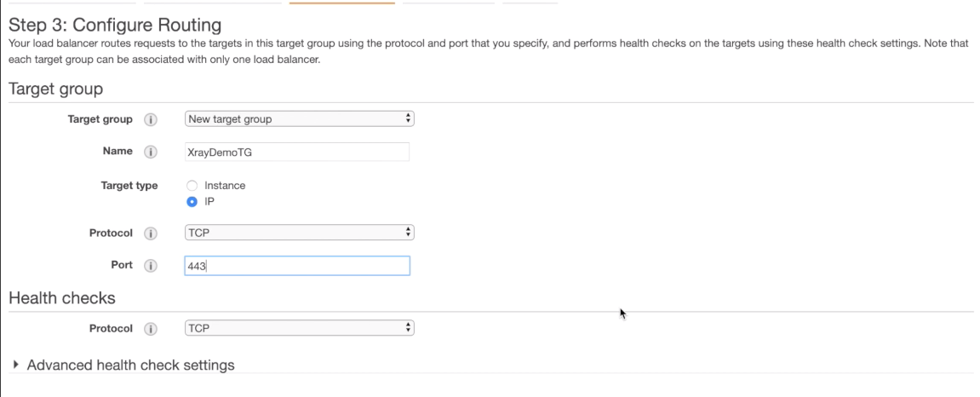Open the routing Protocol TCP dropdown

click(300, 233)
